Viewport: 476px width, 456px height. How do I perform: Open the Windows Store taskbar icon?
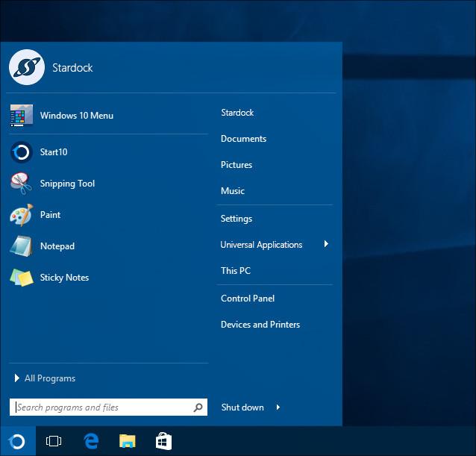tap(163, 442)
